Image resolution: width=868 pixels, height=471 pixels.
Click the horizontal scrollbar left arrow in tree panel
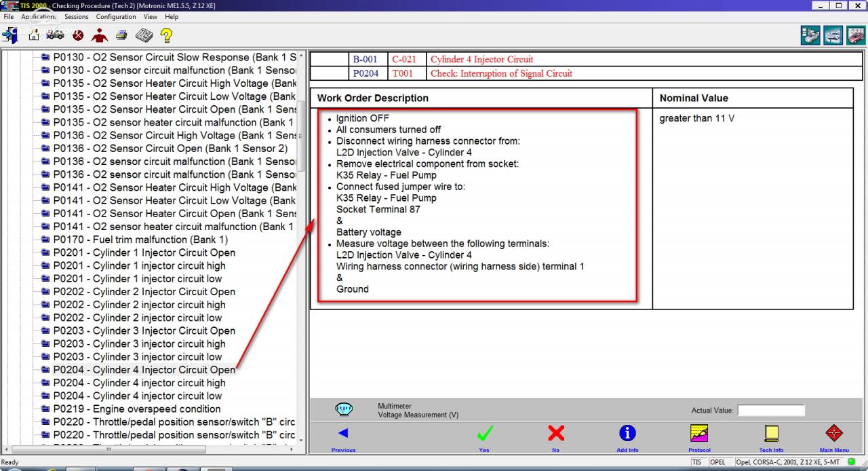[7, 449]
